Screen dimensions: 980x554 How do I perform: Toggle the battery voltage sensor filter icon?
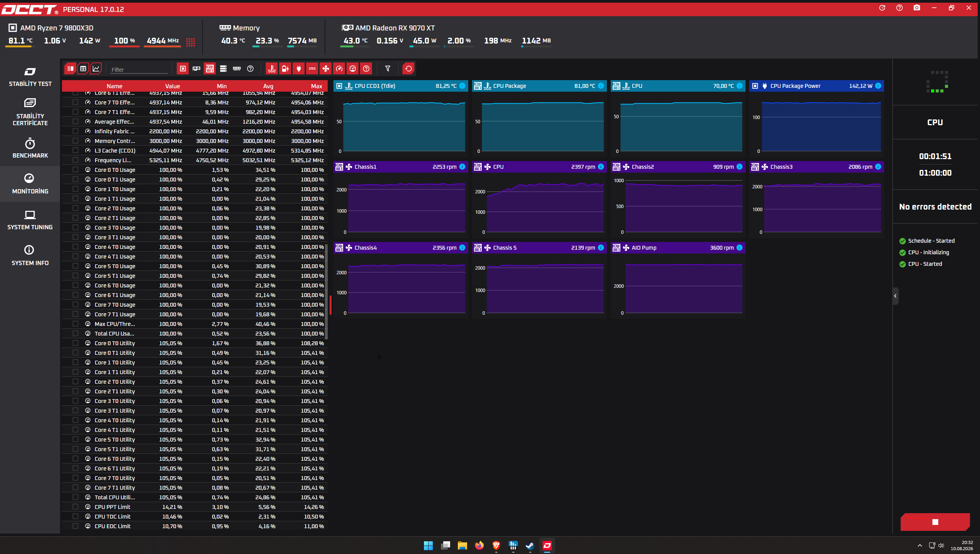click(285, 69)
